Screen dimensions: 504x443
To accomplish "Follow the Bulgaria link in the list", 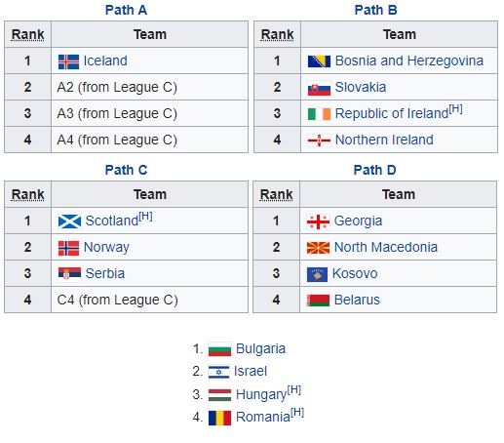I will (x=260, y=348).
